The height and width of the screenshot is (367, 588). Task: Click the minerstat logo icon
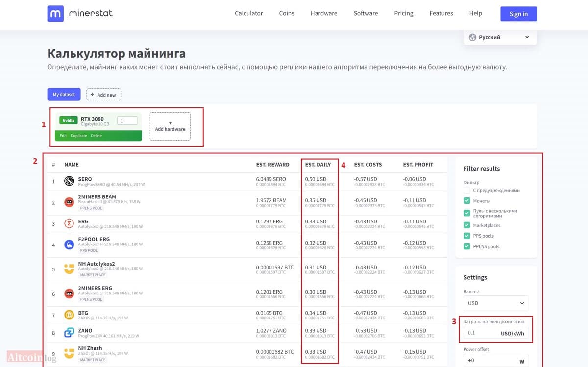55,14
